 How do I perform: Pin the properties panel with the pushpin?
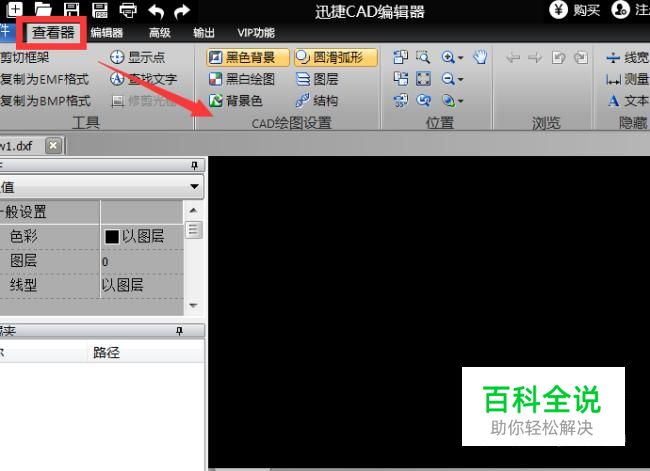pyautogui.click(x=194, y=166)
